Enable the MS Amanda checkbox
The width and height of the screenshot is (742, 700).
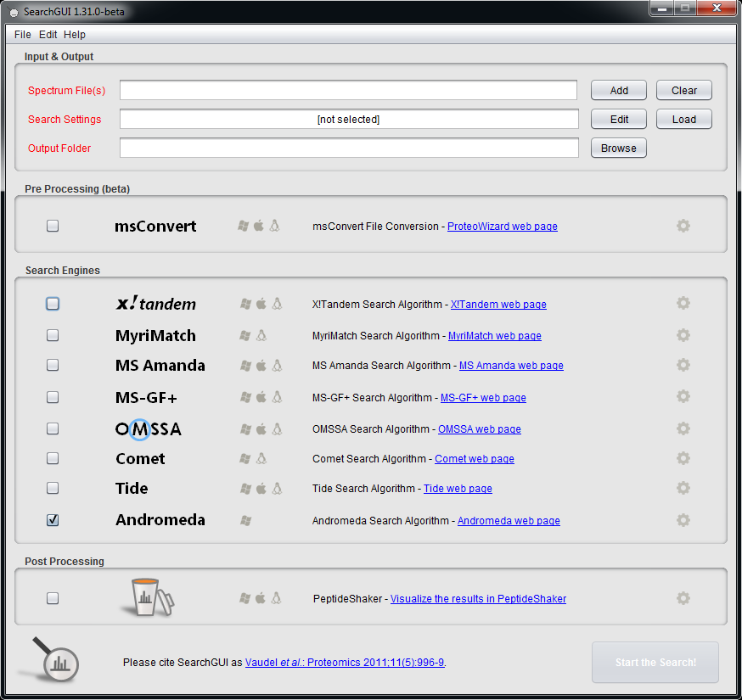pyautogui.click(x=53, y=365)
